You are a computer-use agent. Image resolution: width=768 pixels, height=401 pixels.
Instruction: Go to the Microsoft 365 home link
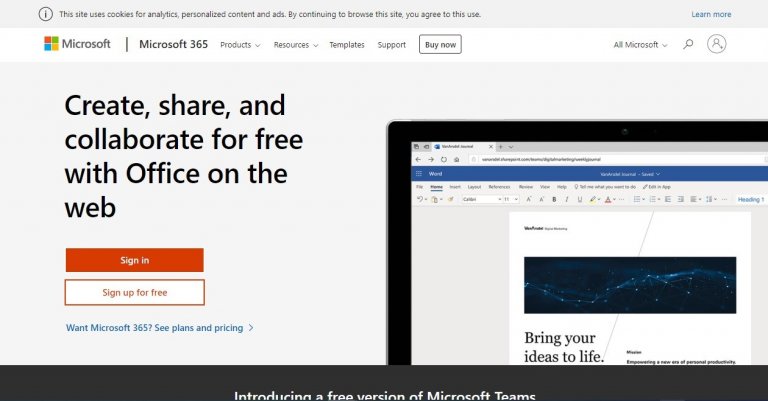tap(173, 44)
